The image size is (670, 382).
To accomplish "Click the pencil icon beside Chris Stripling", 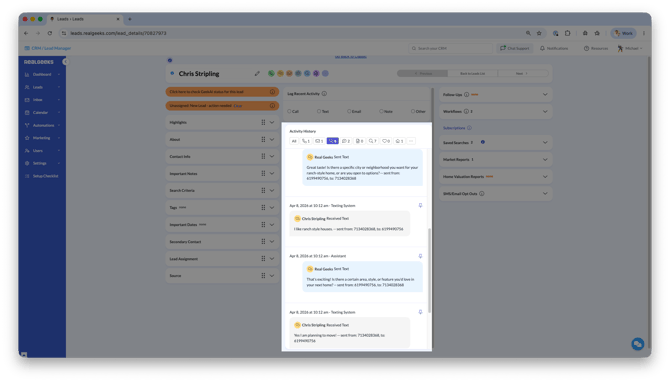I will [x=257, y=73].
